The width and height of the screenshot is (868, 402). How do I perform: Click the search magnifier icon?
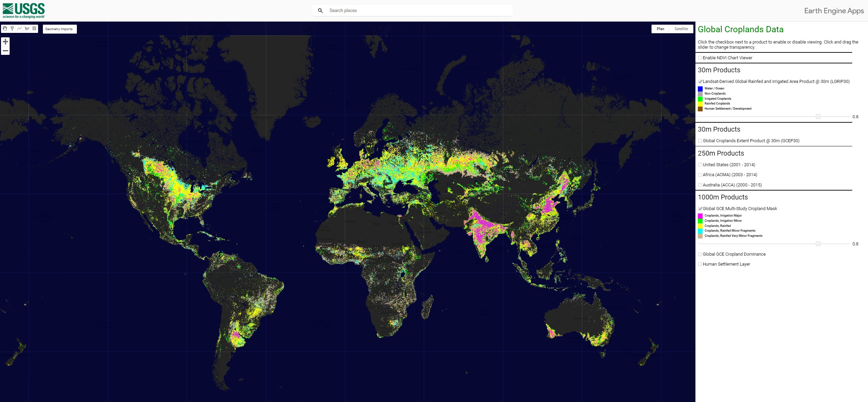[320, 11]
